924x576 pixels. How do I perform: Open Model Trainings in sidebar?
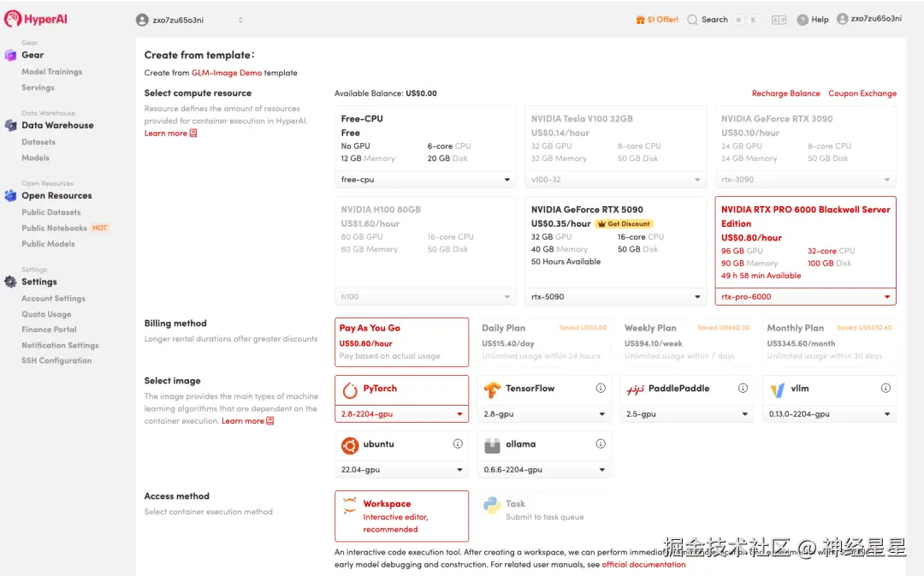click(x=52, y=71)
